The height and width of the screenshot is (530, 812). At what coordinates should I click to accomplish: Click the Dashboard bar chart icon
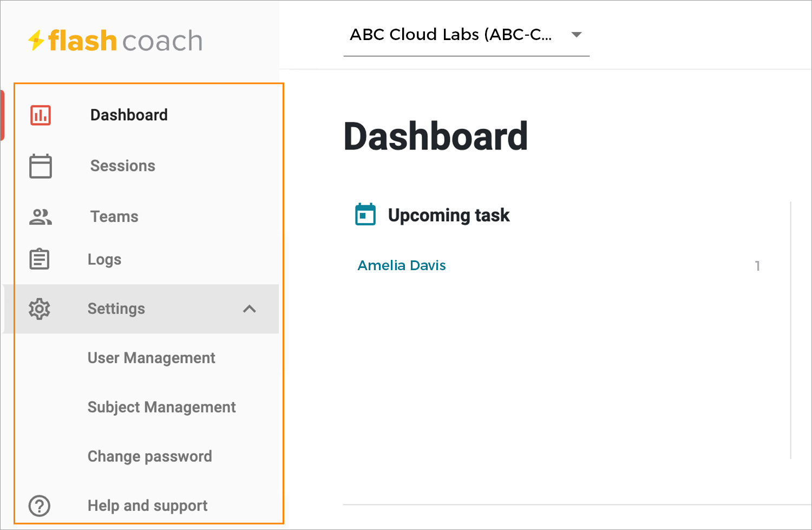pyautogui.click(x=41, y=115)
